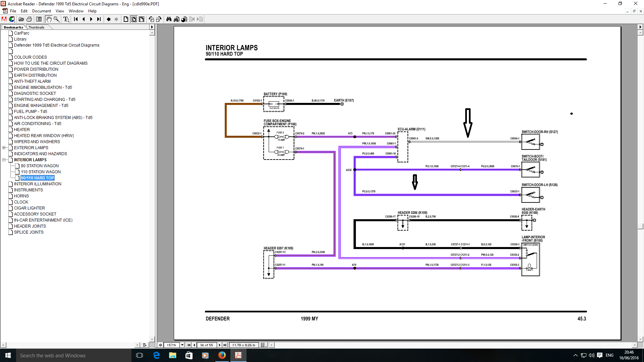This screenshot has width=644, height=362.
Task: Go to last page from the toolbar
Action: [99, 19]
